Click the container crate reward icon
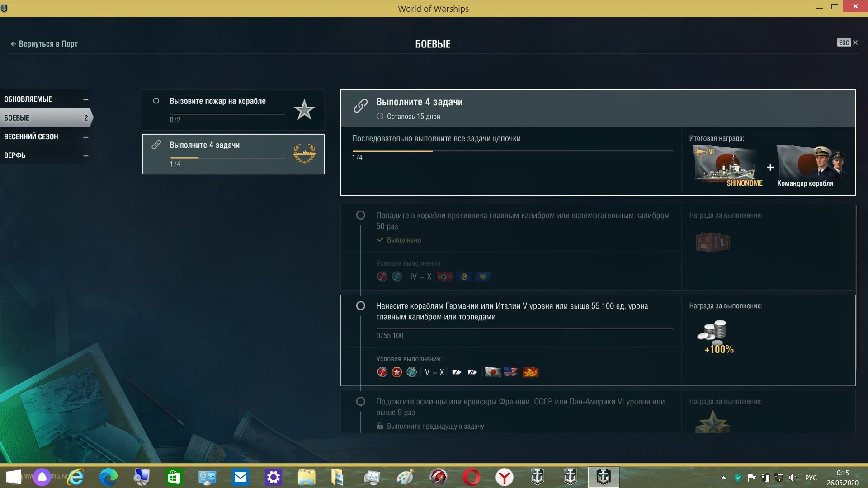The width and height of the screenshot is (868, 488). point(713,242)
